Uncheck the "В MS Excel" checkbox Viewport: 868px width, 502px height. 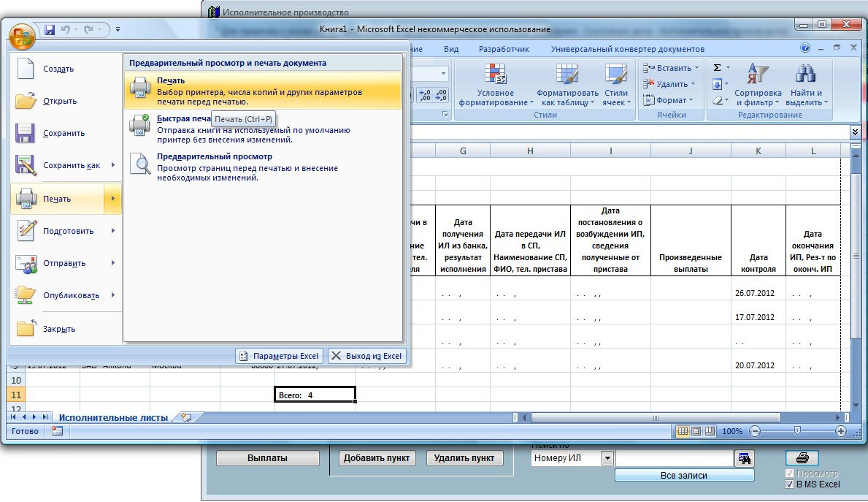point(789,484)
